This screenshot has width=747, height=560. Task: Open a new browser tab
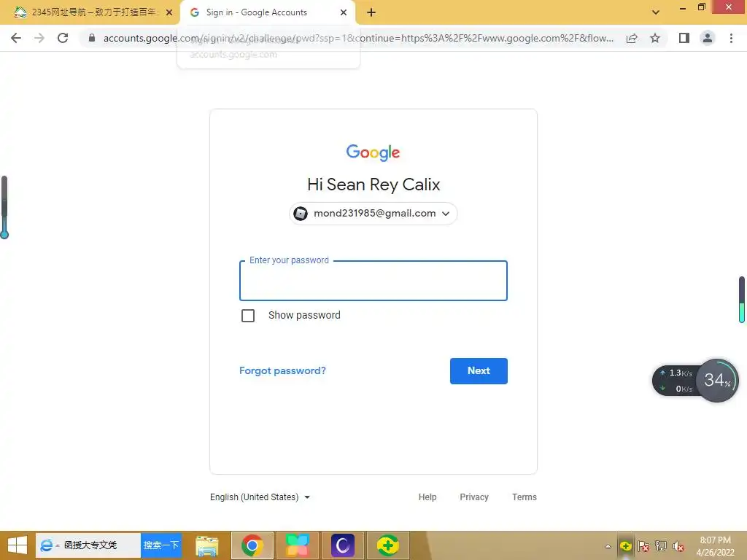pos(371,13)
